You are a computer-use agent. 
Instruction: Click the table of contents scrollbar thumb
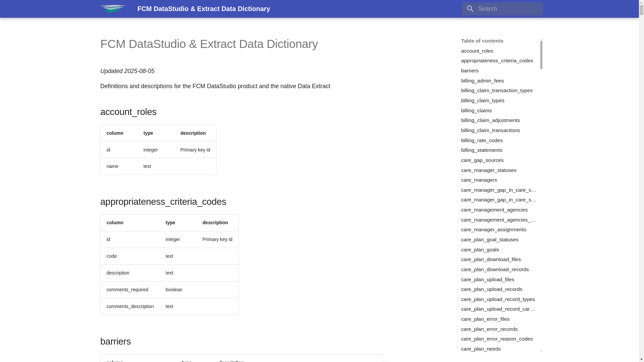(x=541, y=55)
